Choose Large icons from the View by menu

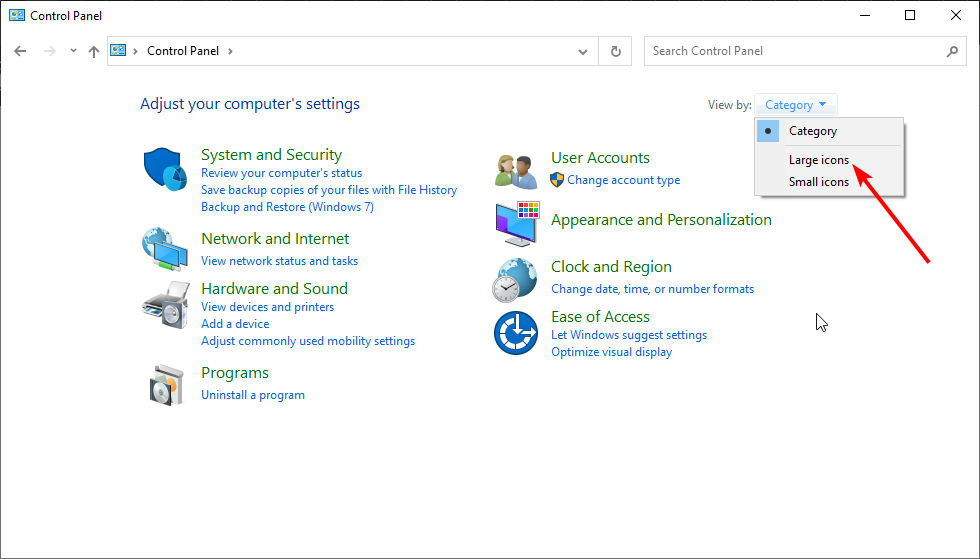pos(819,160)
